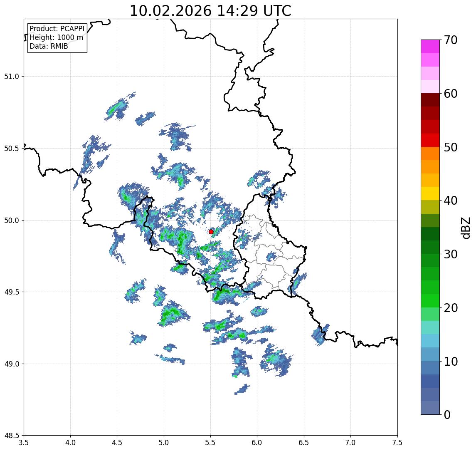Click the red radar location marker
Viewport: 476px width, 451px height.
(211, 232)
